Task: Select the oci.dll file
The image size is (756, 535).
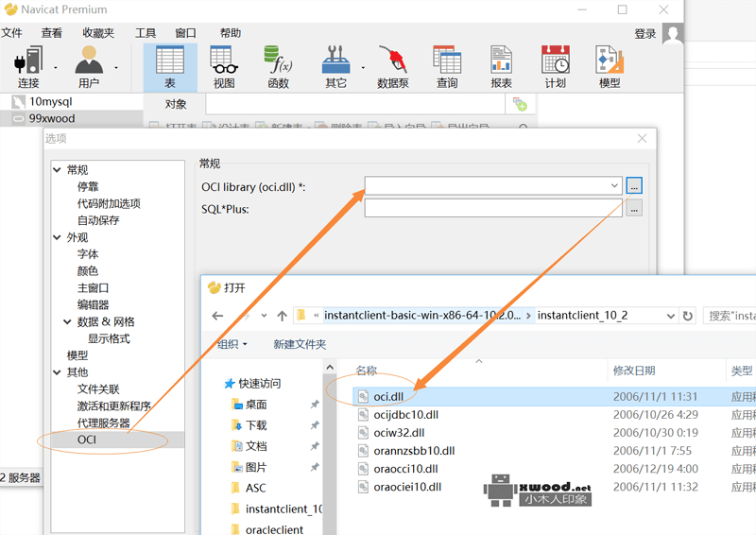Action: tap(388, 397)
